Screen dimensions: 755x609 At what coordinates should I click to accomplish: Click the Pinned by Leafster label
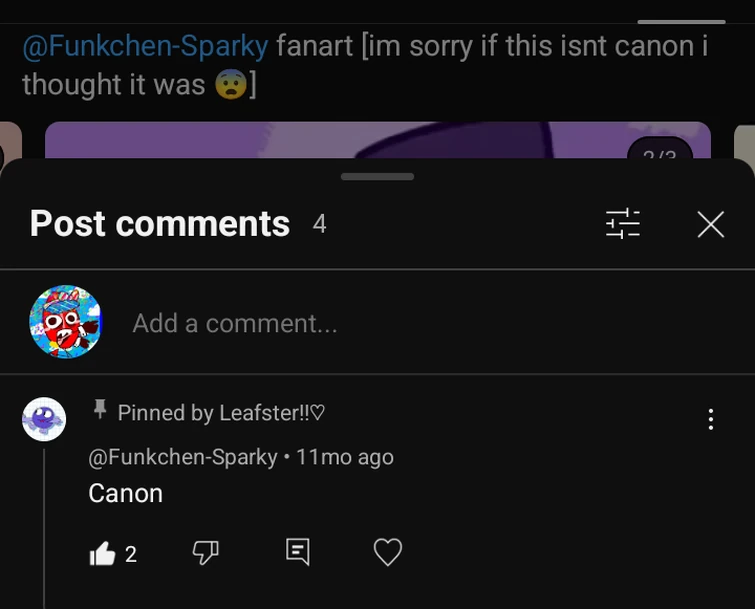[x=221, y=412]
